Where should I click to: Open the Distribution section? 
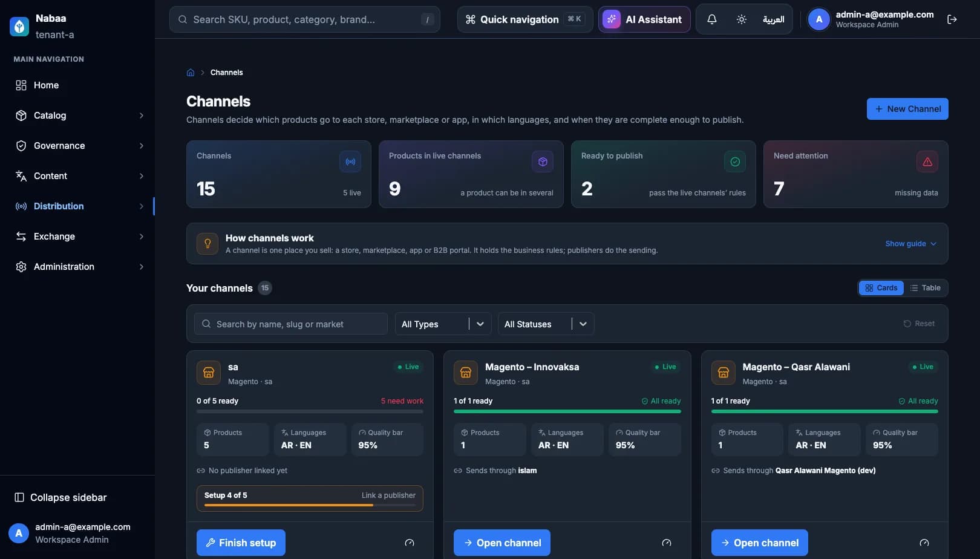point(77,206)
